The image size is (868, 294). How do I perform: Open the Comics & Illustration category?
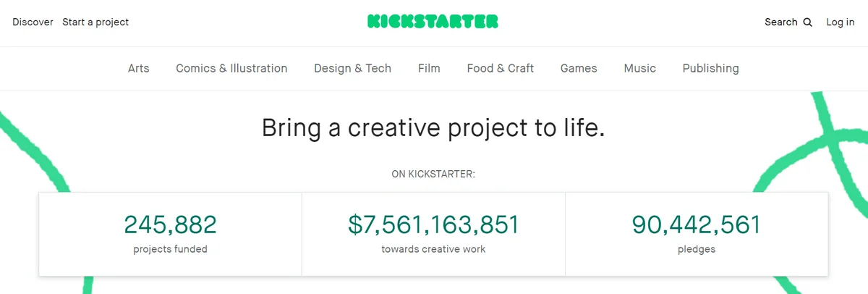[x=231, y=68]
